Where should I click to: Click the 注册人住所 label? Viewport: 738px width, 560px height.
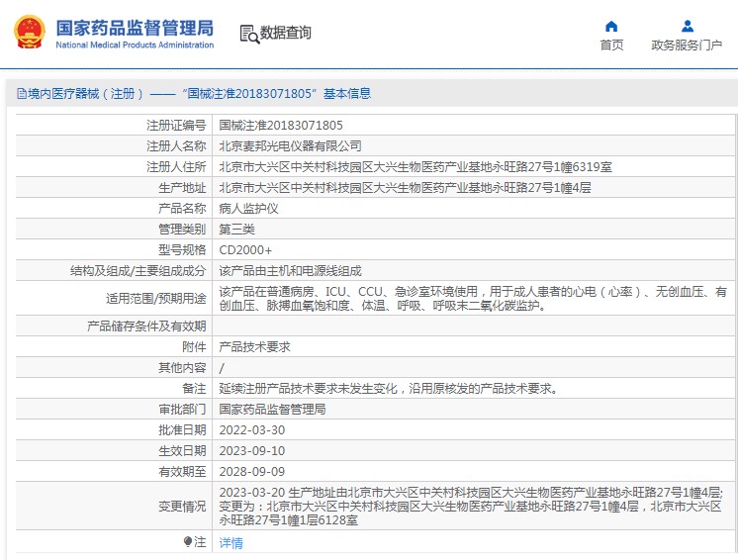tap(176, 167)
